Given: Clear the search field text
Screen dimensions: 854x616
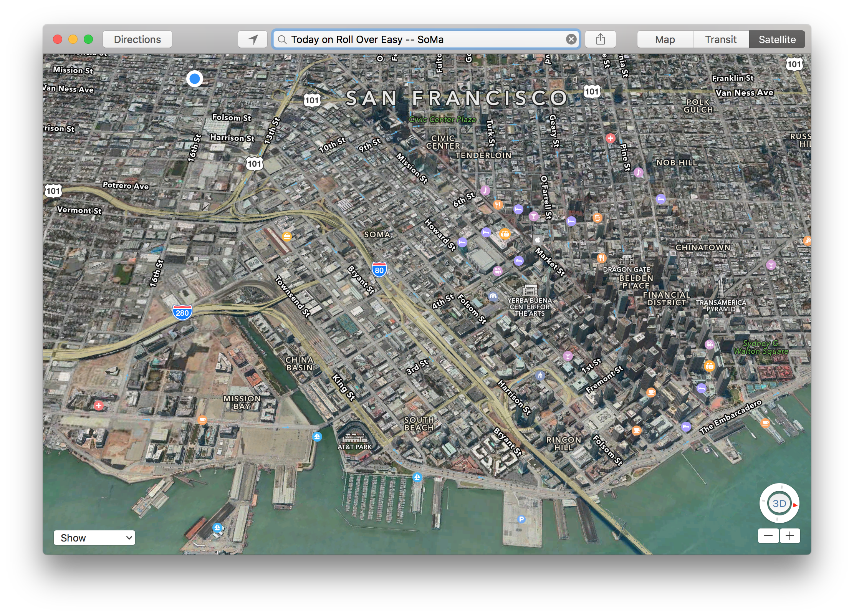Looking at the screenshot, I should pyautogui.click(x=571, y=39).
